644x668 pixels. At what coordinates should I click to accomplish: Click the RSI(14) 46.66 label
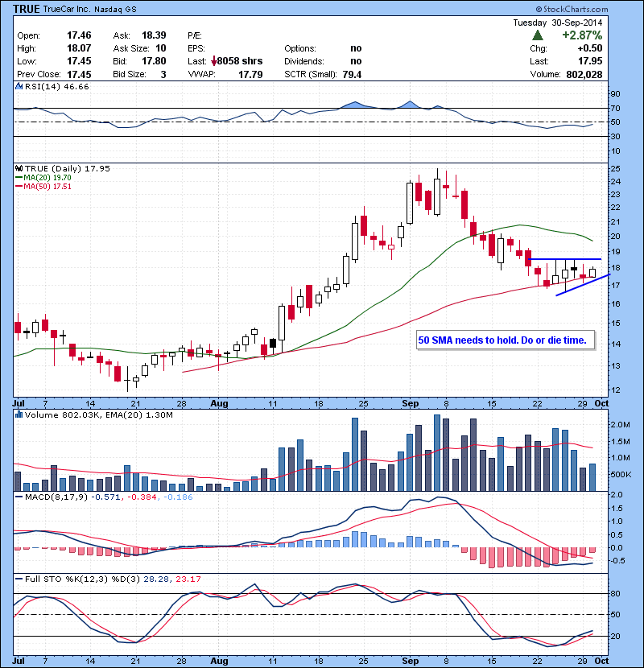pyautogui.click(x=57, y=86)
